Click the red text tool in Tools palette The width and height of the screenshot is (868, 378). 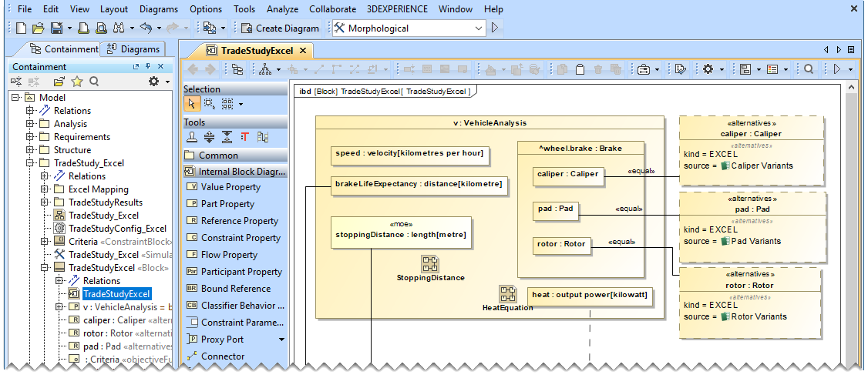click(x=244, y=137)
